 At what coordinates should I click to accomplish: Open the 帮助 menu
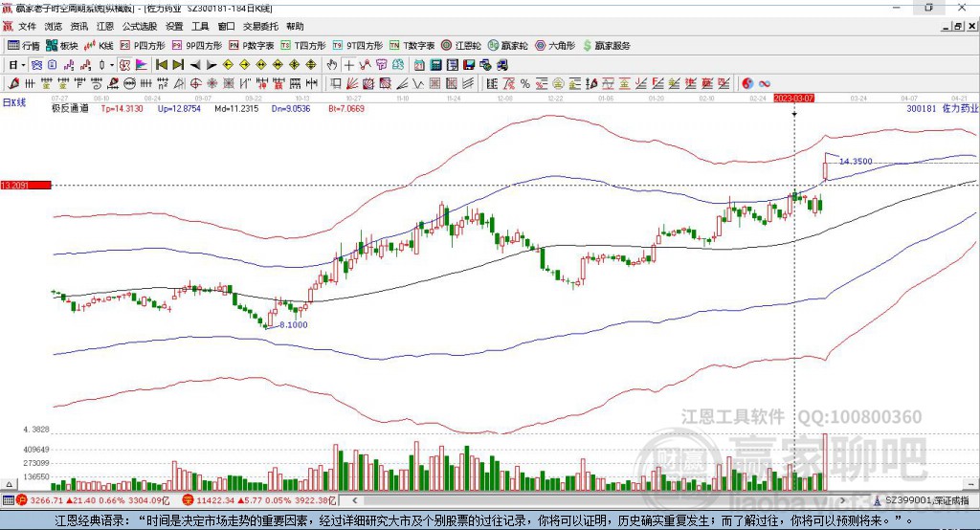pos(295,26)
